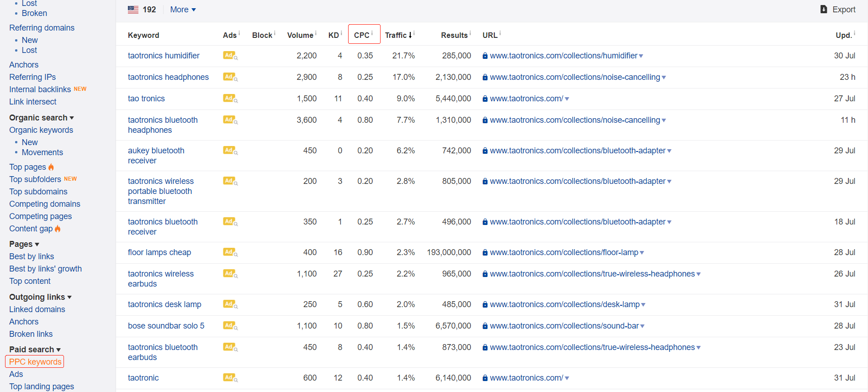Click the Ads column info icon

click(239, 33)
